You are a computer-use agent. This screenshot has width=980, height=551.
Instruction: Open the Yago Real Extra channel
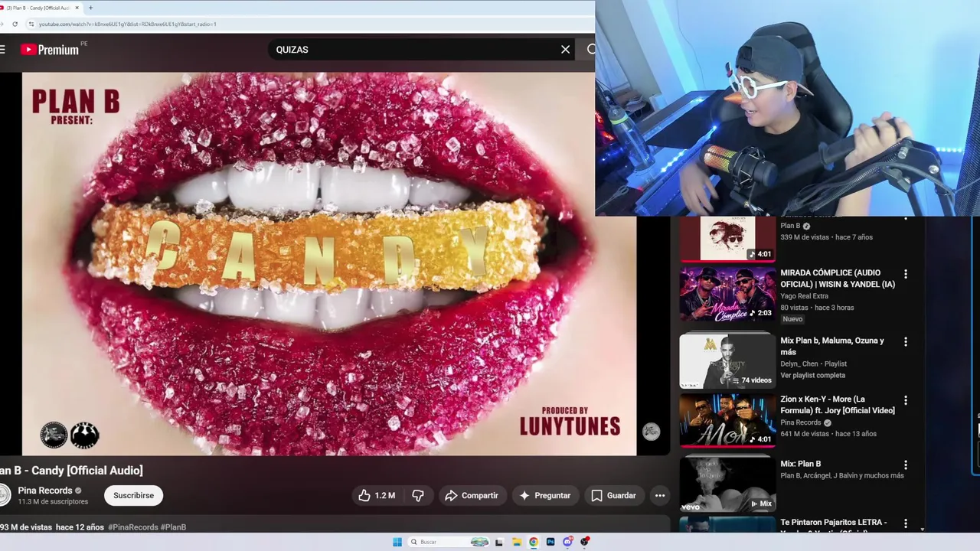click(x=804, y=296)
